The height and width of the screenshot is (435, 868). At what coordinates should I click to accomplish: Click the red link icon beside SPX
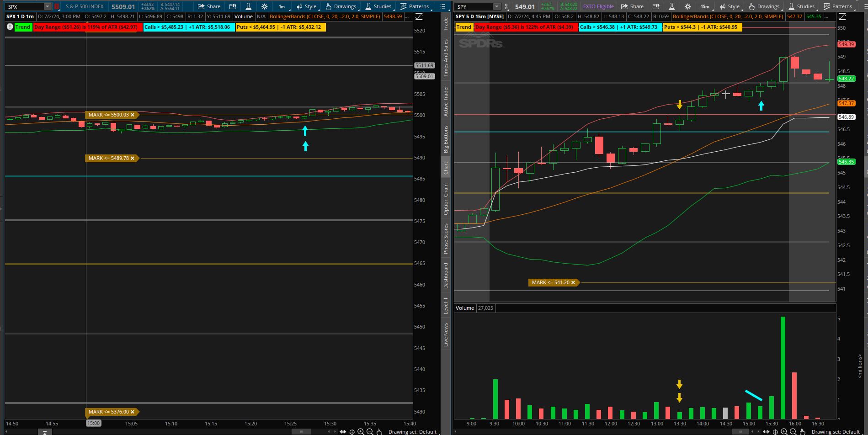click(x=57, y=6)
